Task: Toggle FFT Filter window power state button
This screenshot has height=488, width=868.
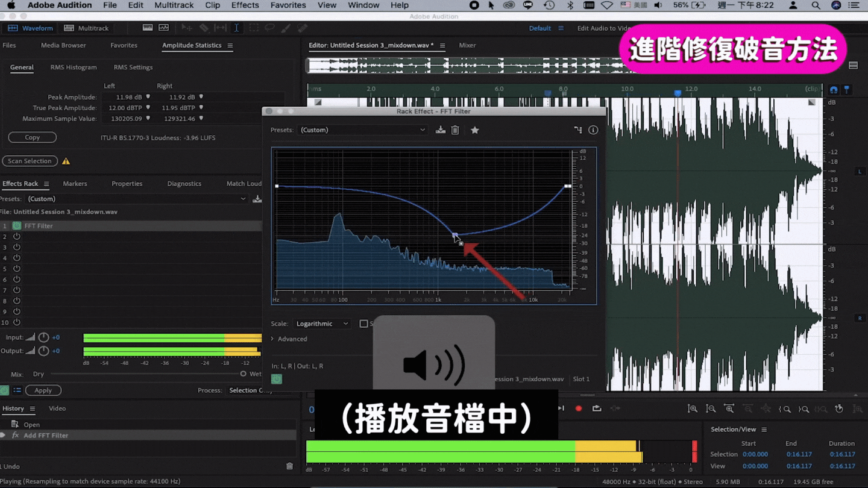Action: point(276,379)
